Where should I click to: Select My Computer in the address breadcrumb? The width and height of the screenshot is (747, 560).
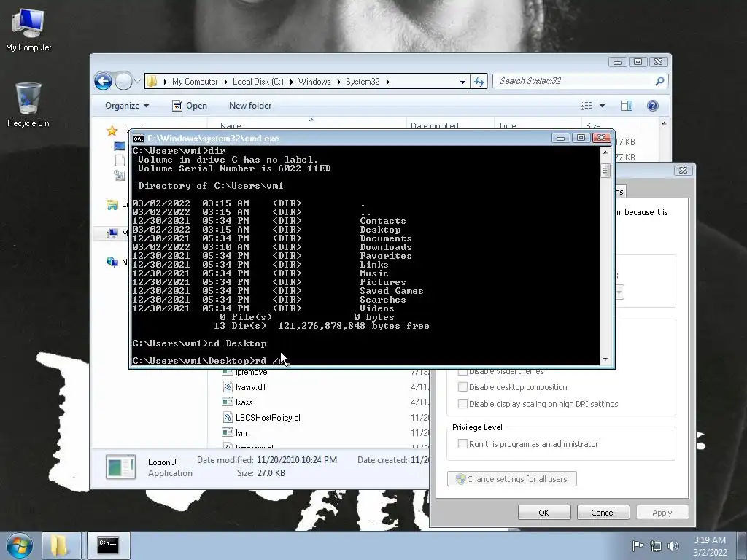point(195,82)
